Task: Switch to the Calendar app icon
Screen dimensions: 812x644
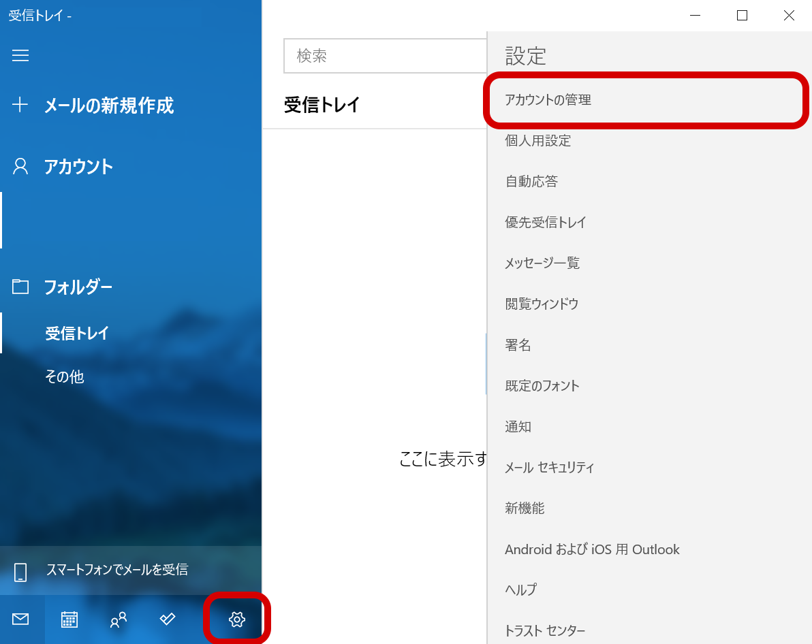Action: click(69, 619)
